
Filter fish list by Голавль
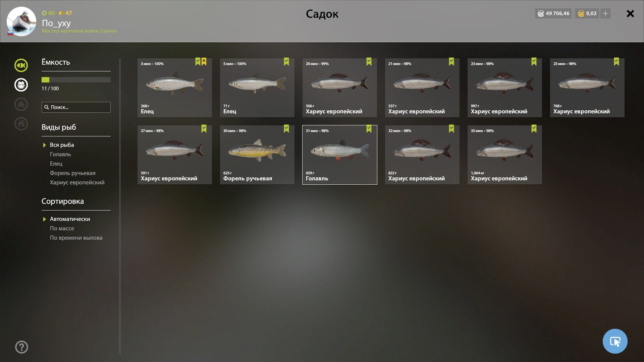(x=60, y=154)
